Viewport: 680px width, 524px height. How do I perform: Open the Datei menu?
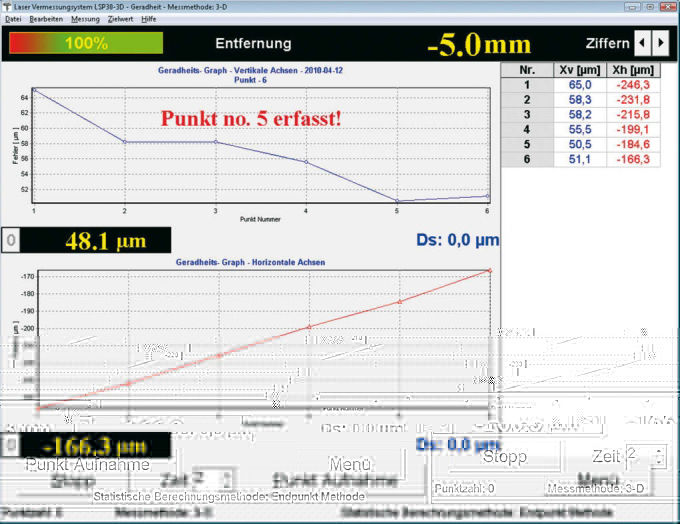13,19
